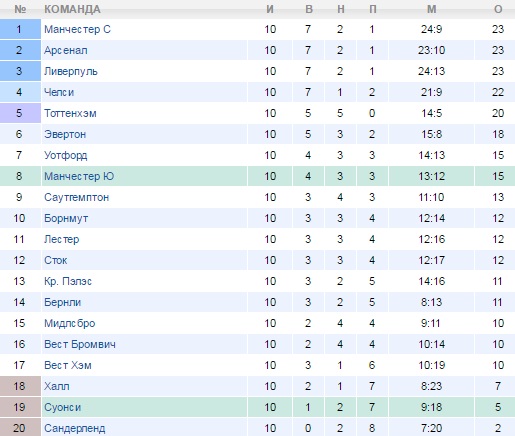Sort by the КОМАНДА column header
This screenshot has height=436, width=515.
pyautogui.click(x=72, y=9)
